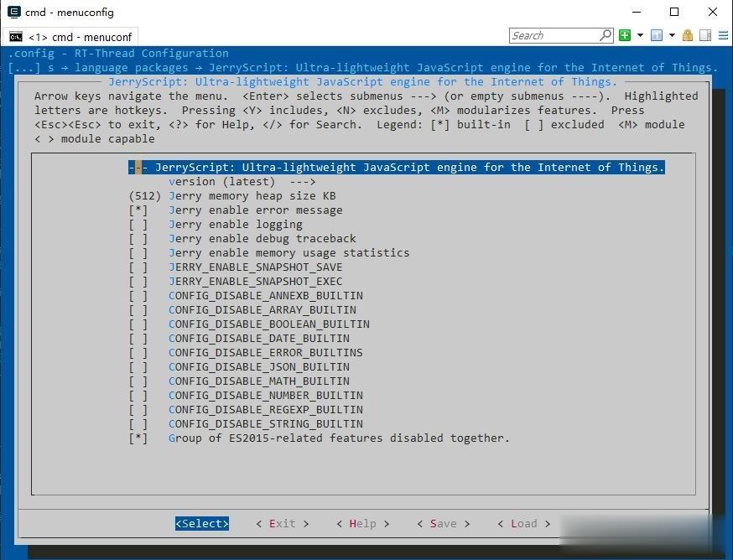Click the < Exit > button
The height and width of the screenshot is (560, 733).
(x=283, y=524)
